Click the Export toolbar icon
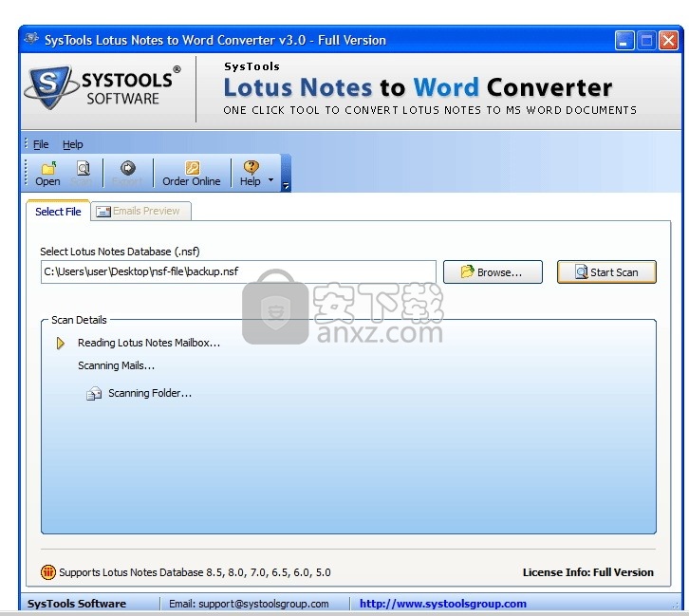The height and width of the screenshot is (616, 689). click(128, 168)
